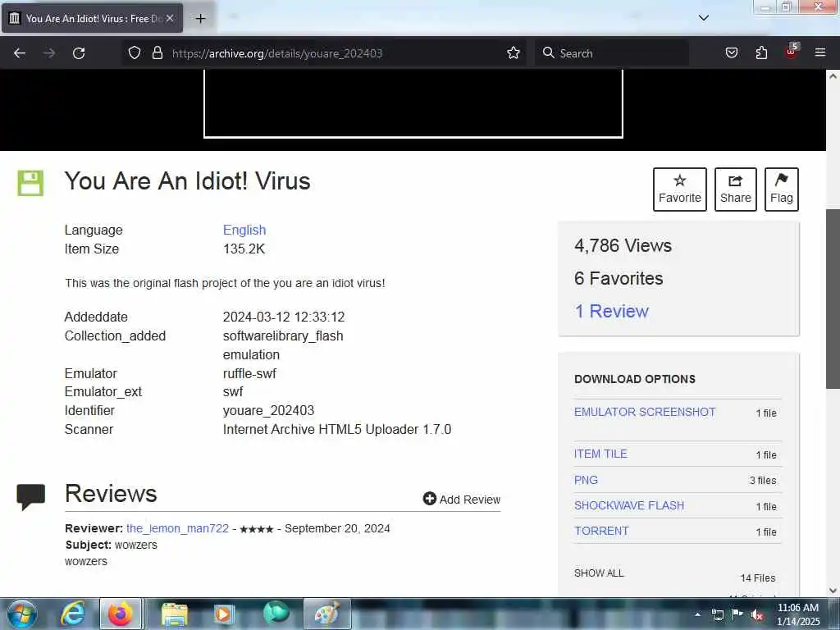Show hidden system tray icons
The width and height of the screenshot is (840, 630).
697,614
